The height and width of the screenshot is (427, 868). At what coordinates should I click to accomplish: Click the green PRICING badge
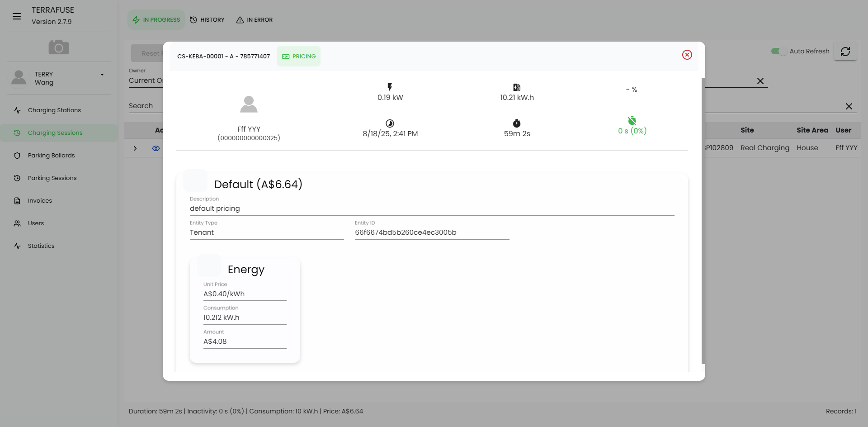pyautogui.click(x=298, y=56)
